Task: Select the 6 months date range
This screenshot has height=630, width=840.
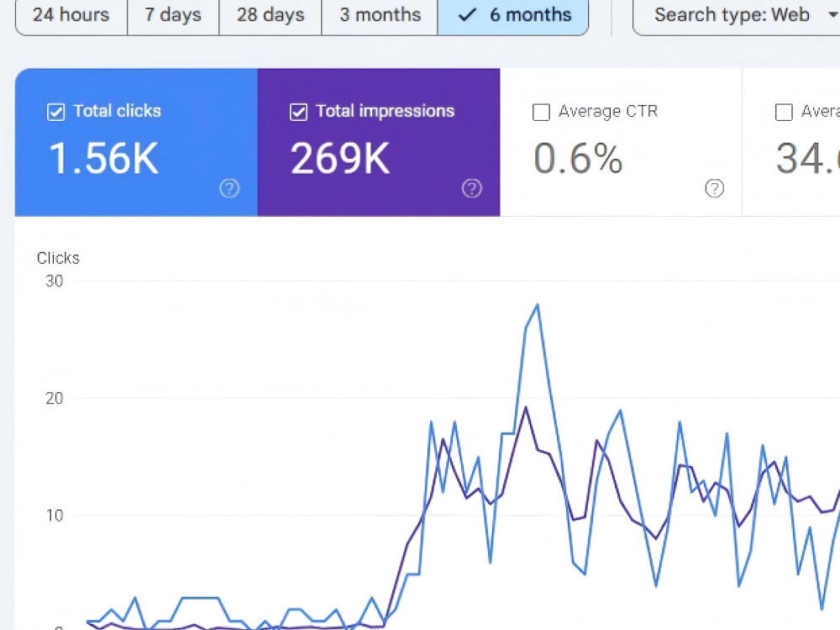Action: point(513,15)
